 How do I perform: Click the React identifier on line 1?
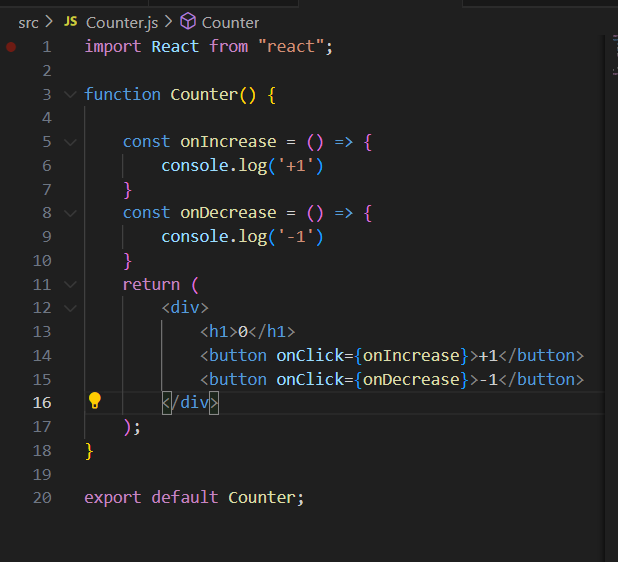[175, 47]
